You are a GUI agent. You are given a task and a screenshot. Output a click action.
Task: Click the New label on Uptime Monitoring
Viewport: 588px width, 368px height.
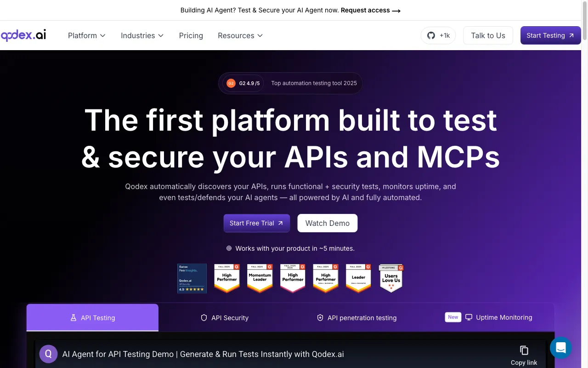pyautogui.click(x=453, y=317)
